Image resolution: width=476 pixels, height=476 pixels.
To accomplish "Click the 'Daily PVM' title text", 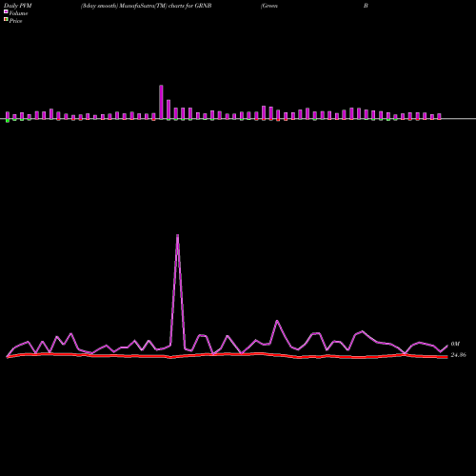I will coord(18,6).
